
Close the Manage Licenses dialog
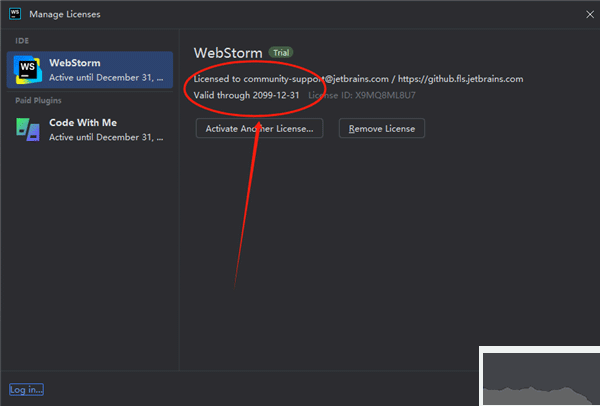[590, 15]
